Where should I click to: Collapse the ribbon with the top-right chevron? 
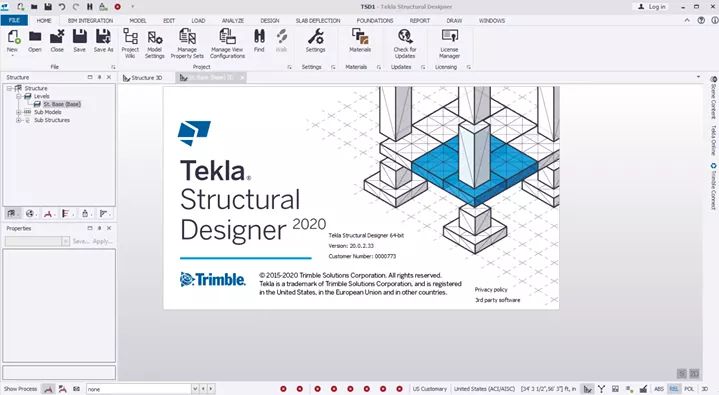687,21
